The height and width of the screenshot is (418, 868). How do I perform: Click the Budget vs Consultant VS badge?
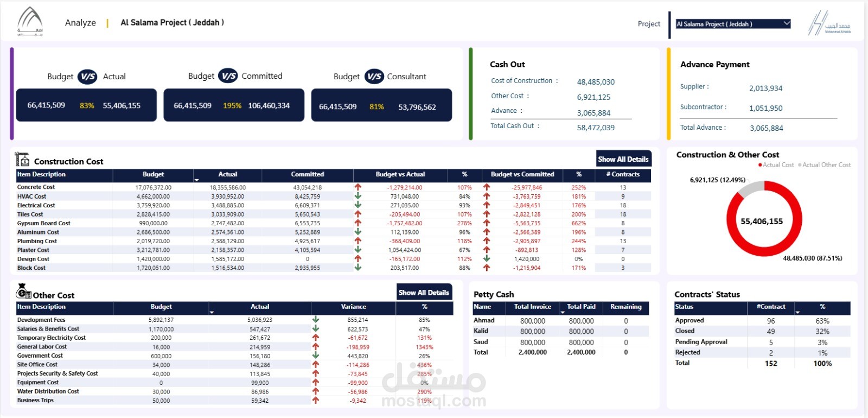click(x=374, y=77)
